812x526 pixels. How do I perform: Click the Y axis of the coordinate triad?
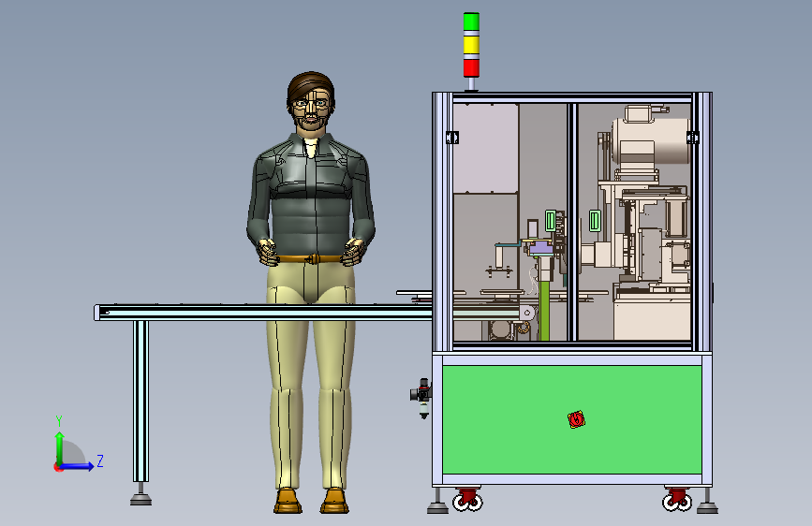tap(60, 447)
